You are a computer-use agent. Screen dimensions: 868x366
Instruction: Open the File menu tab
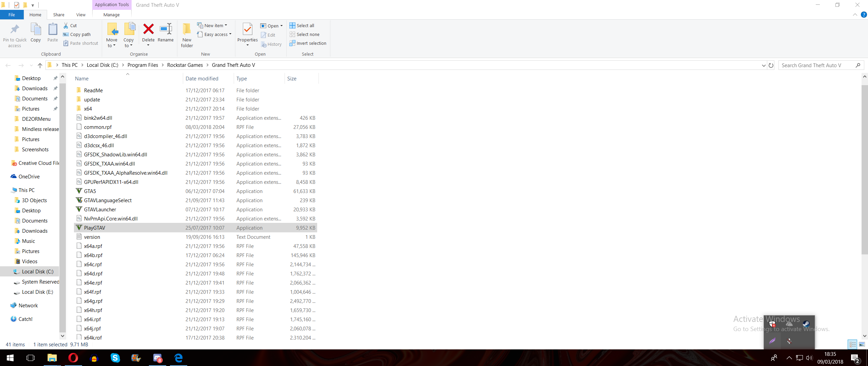click(12, 15)
